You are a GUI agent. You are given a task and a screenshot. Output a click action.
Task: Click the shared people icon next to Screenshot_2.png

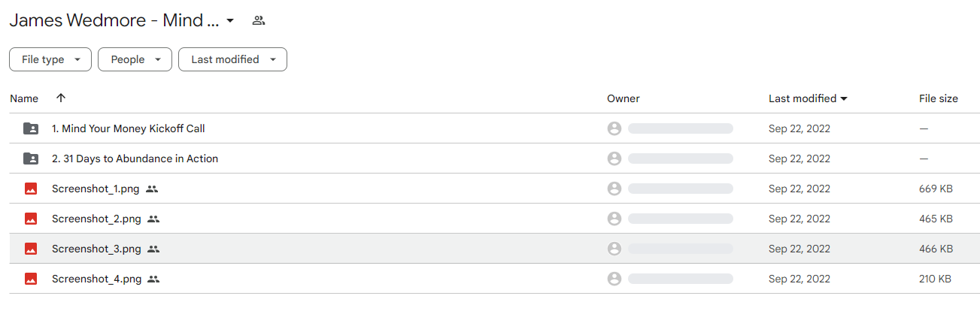pos(153,219)
